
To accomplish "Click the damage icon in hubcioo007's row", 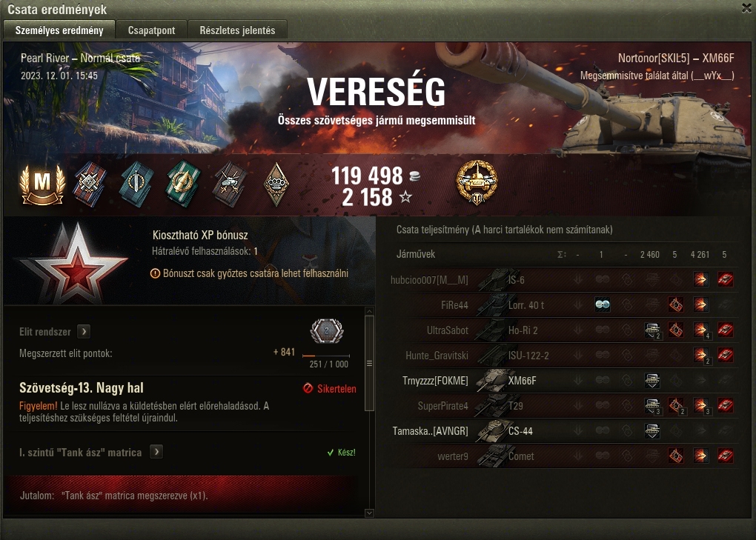I will (x=700, y=280).
